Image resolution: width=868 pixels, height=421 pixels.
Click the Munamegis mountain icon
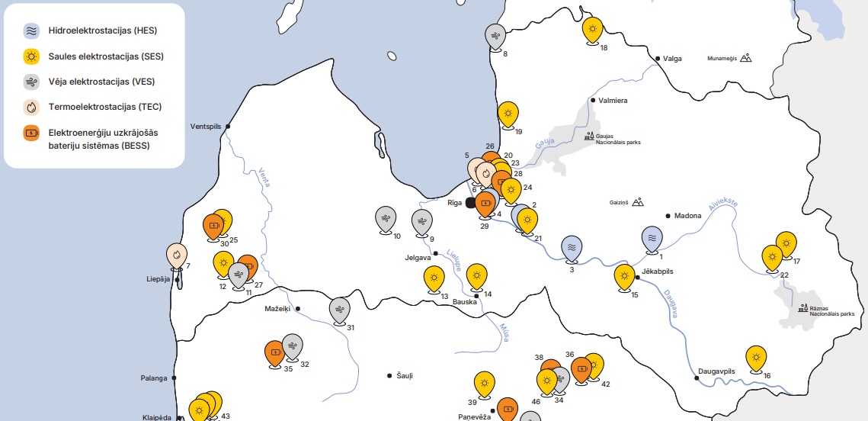(x=745, y=57)
